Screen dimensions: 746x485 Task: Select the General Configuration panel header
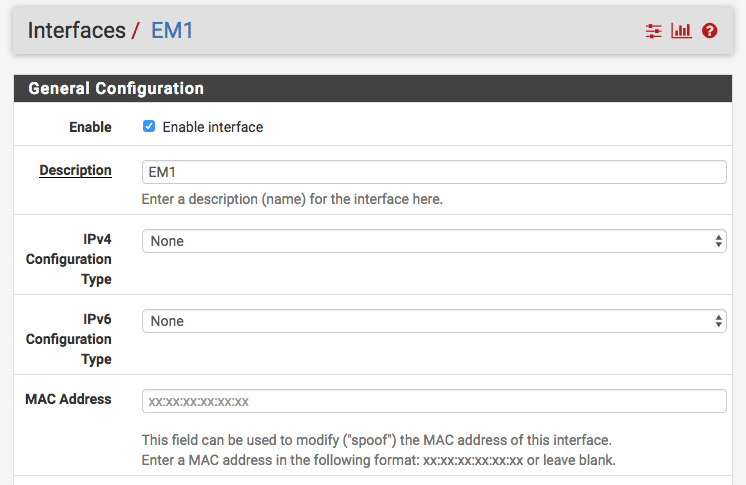pyautogui.click(x=116, y=89)
